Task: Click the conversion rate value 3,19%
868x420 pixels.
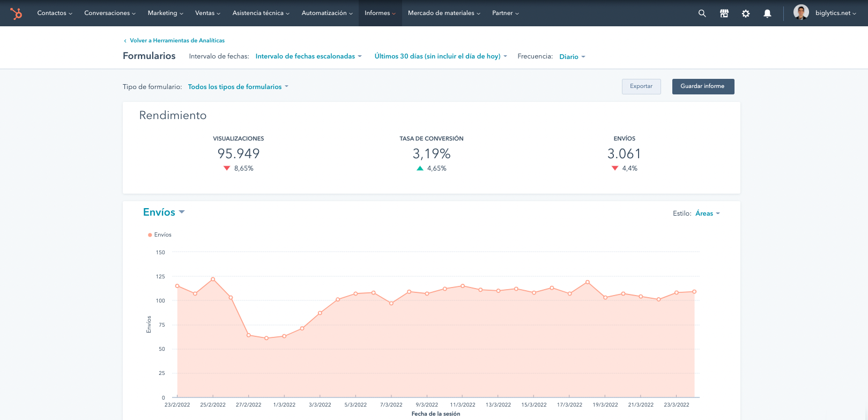Action: (x=432, y=154)
